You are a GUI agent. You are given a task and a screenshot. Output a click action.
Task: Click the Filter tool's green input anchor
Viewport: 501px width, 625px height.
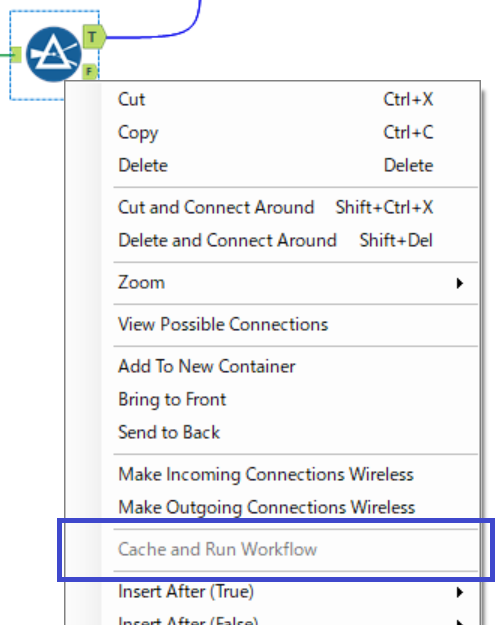(x=16, y=55)
